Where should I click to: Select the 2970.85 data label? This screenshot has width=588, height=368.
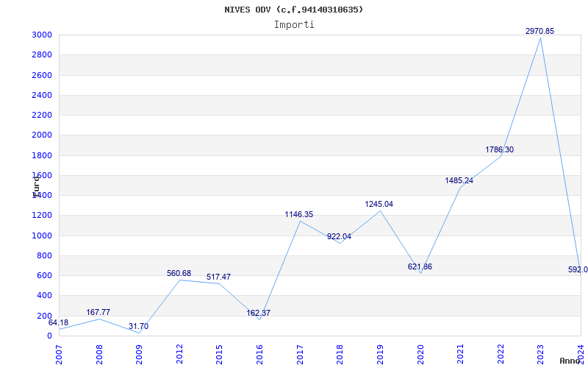tap(539, 31)
